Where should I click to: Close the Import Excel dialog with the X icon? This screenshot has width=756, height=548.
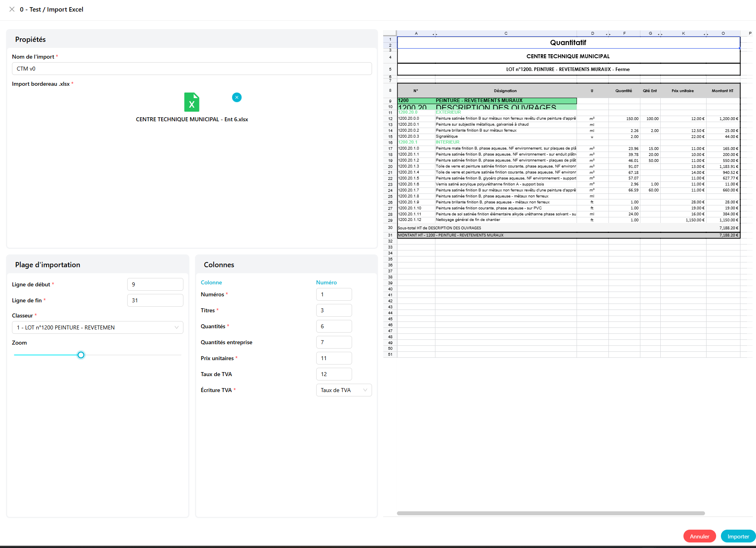pos(12,9)
